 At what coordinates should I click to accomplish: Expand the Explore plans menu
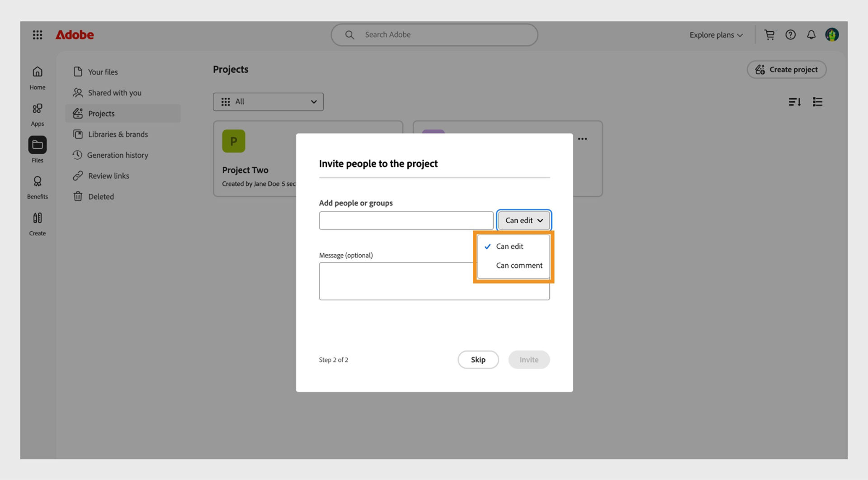(716, 35)
